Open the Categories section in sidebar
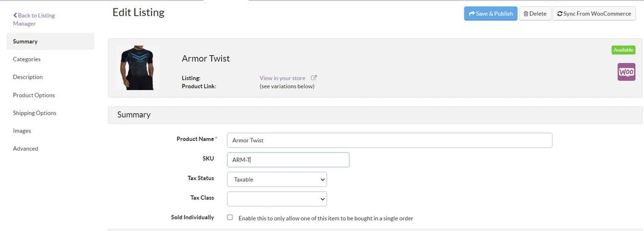 27,59
